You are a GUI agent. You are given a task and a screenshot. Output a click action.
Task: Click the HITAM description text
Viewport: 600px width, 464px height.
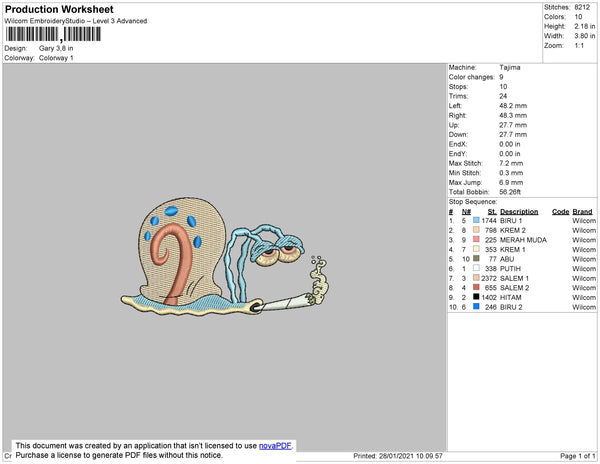(510, 297)
